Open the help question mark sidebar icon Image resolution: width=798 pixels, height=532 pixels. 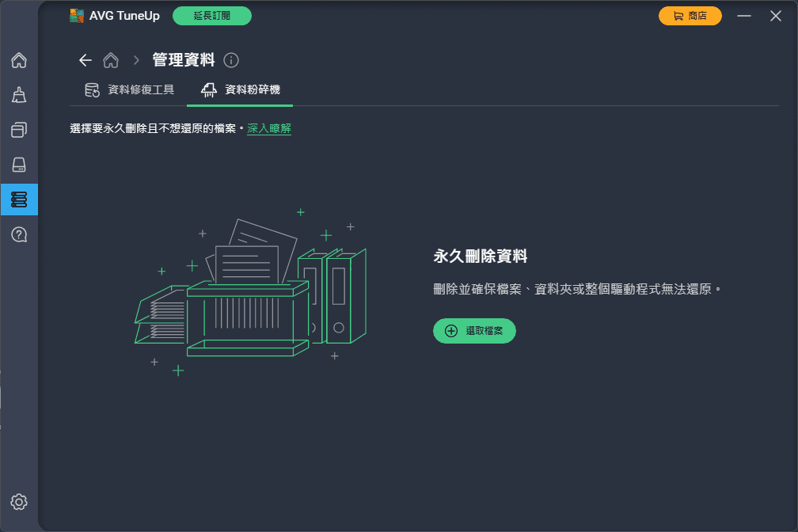19,234
